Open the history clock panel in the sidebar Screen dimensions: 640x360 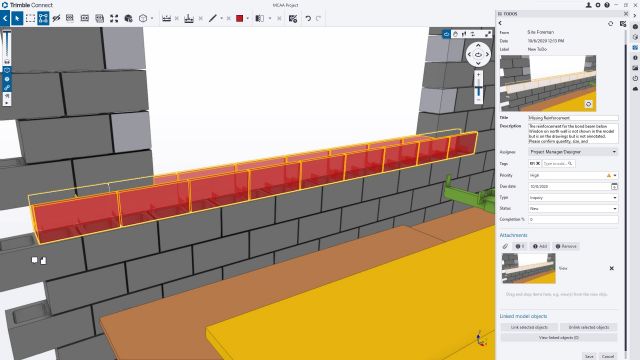point(635,78)
